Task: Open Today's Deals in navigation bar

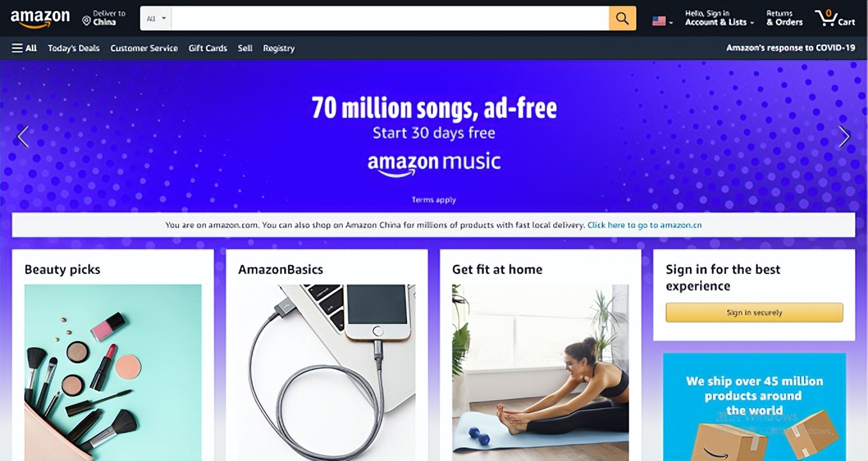Action: 74,48
